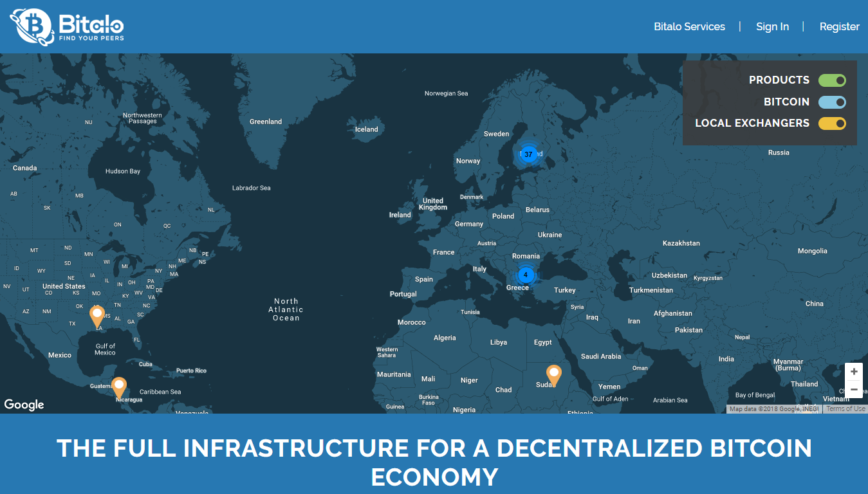
Task: Click the LOCAL EXCHANGERS label
Action: click(752, 123)
